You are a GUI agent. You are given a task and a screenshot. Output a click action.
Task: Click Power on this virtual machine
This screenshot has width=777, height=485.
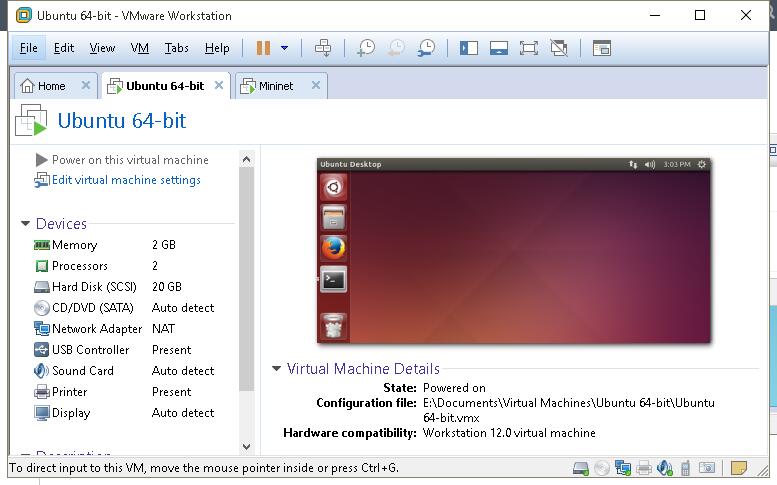pyautogui.click(x=122, y=160)
